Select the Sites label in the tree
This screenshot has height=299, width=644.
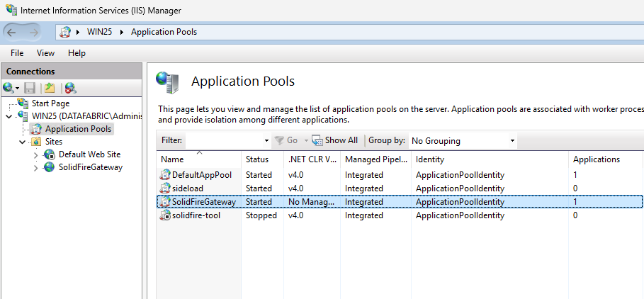54,142
